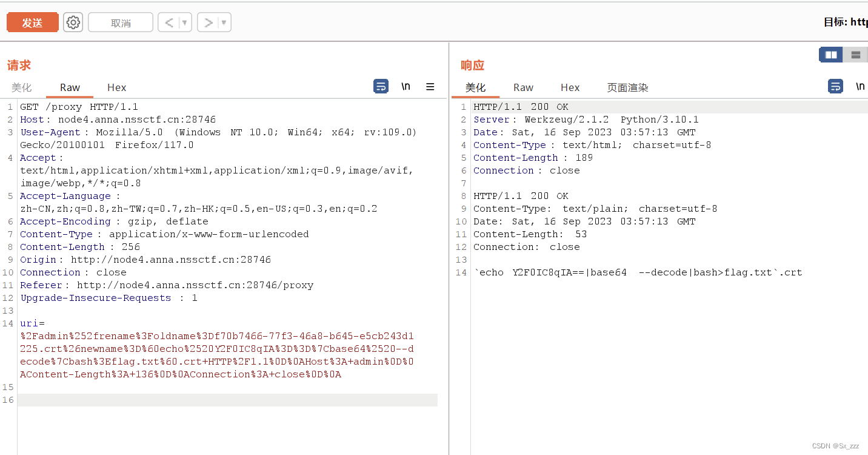Click the Content-Length : 256 request header
Screen dimensions: 868x455
click(80, 247)
